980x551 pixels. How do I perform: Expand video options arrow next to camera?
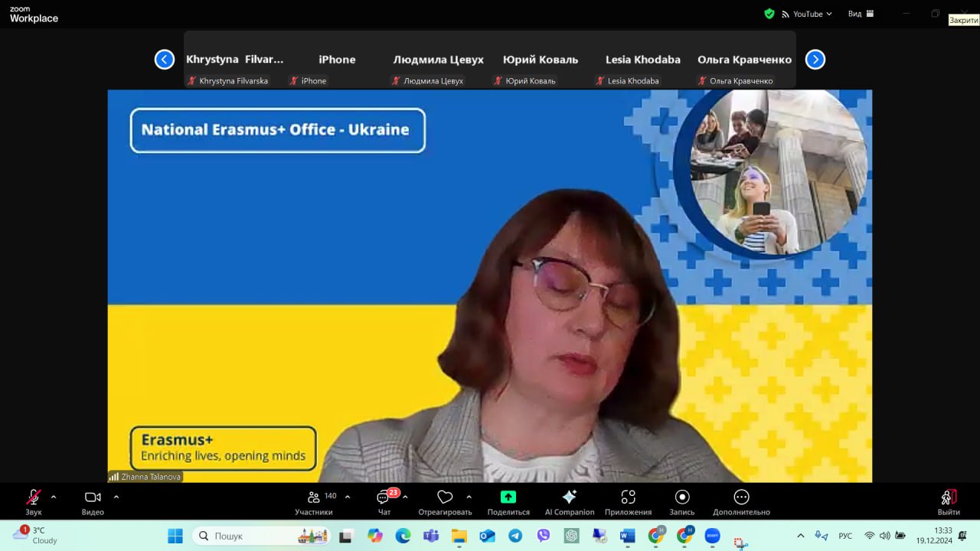pos(116,497)
